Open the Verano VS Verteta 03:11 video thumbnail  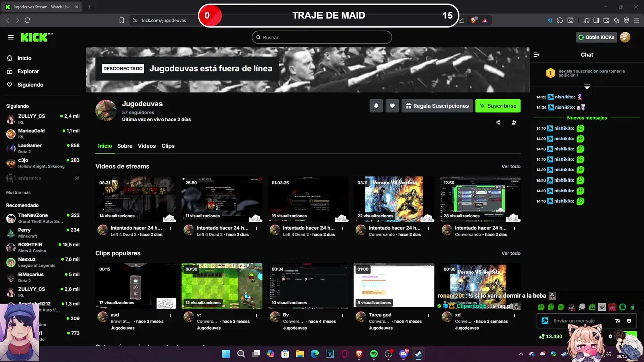point(394,199)
